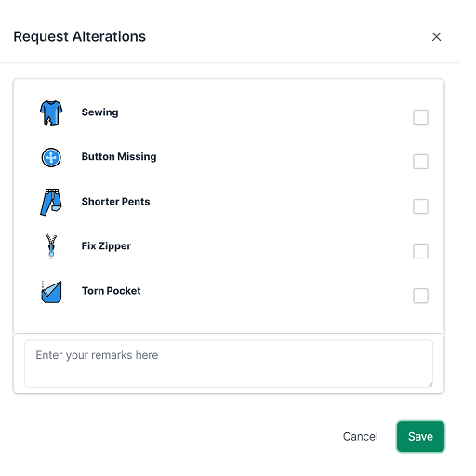Click the 'Button Missing' text label
Viewport: 476px width, 476px height.
(119, 157)
